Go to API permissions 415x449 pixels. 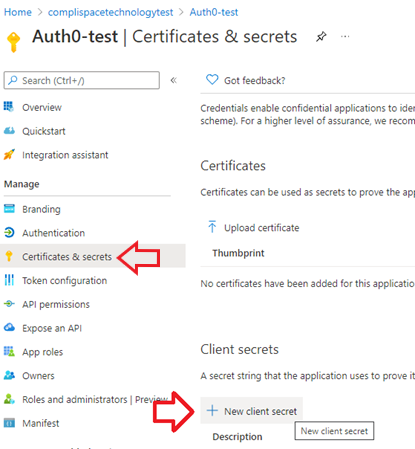pos(56,304)
